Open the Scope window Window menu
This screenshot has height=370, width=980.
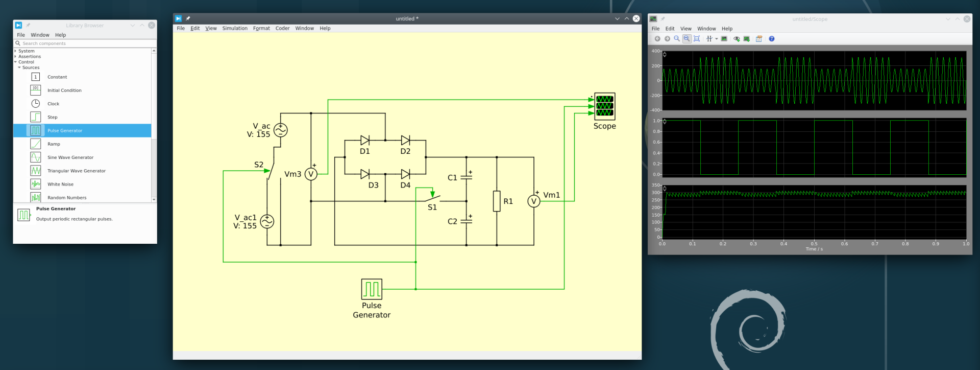(x=706, y=29)
